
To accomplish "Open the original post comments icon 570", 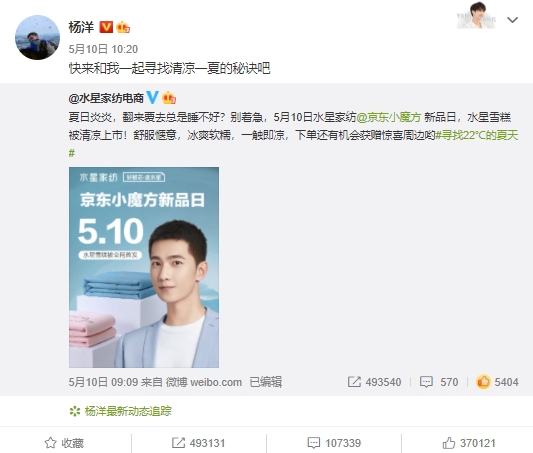I will 439,382.
